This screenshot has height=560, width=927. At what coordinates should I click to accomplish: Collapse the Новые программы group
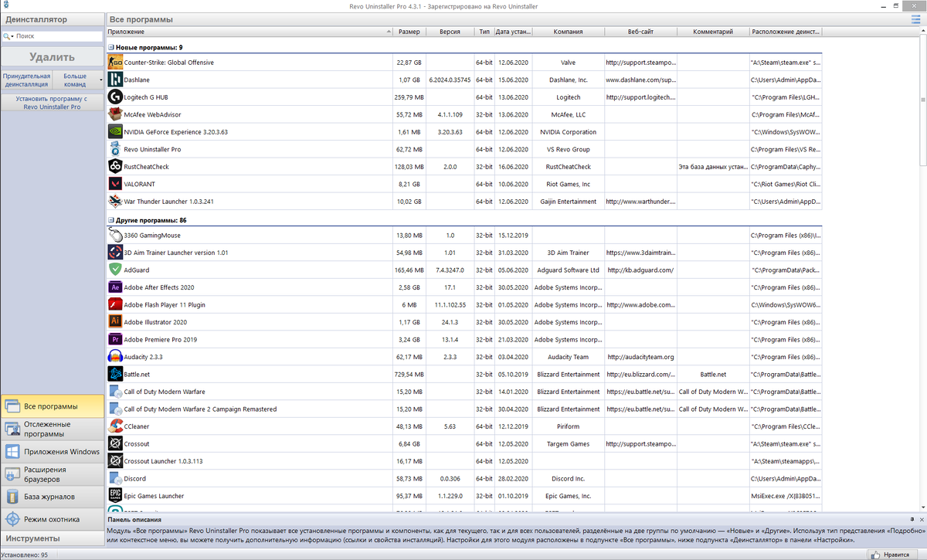(110, 48)
